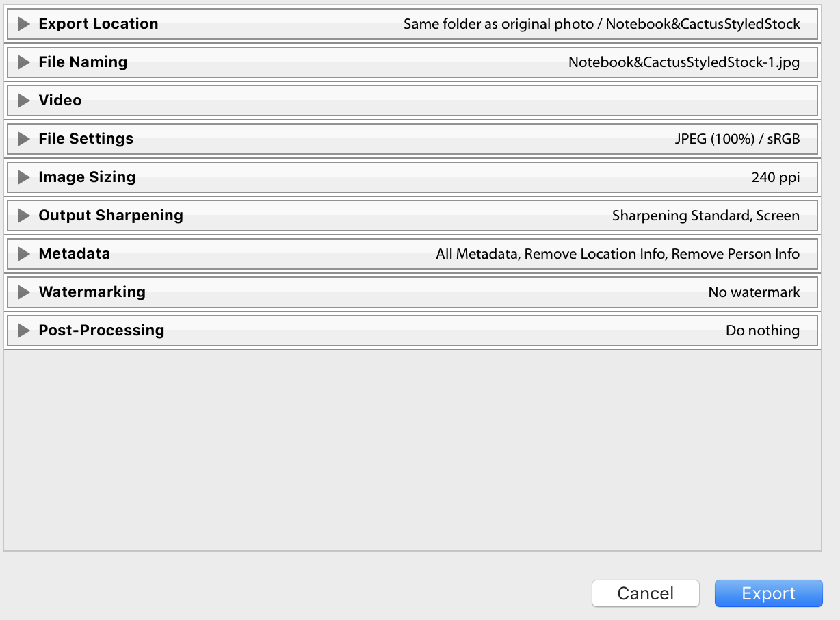Expand the File Naming section
This screenshot has width=840, height=620.
pyautogui.click(x=23, y=62)
